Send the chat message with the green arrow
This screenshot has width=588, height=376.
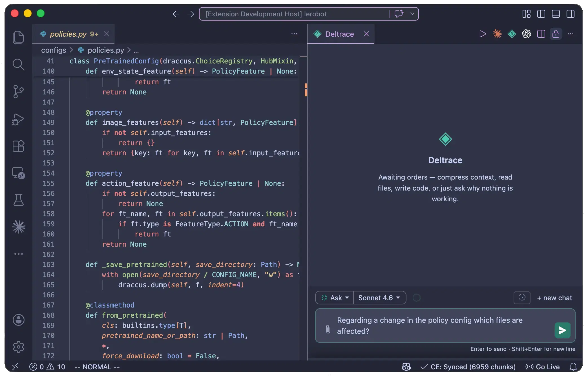click(x=562, y=330)
